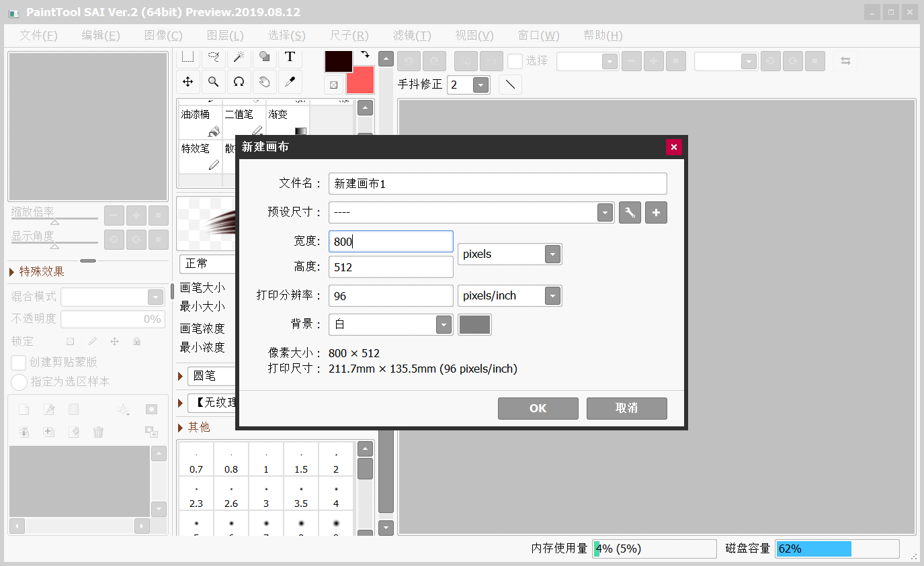Click the straight line drawing mode icon
This screenshot has height=566, width=924.
511,85
